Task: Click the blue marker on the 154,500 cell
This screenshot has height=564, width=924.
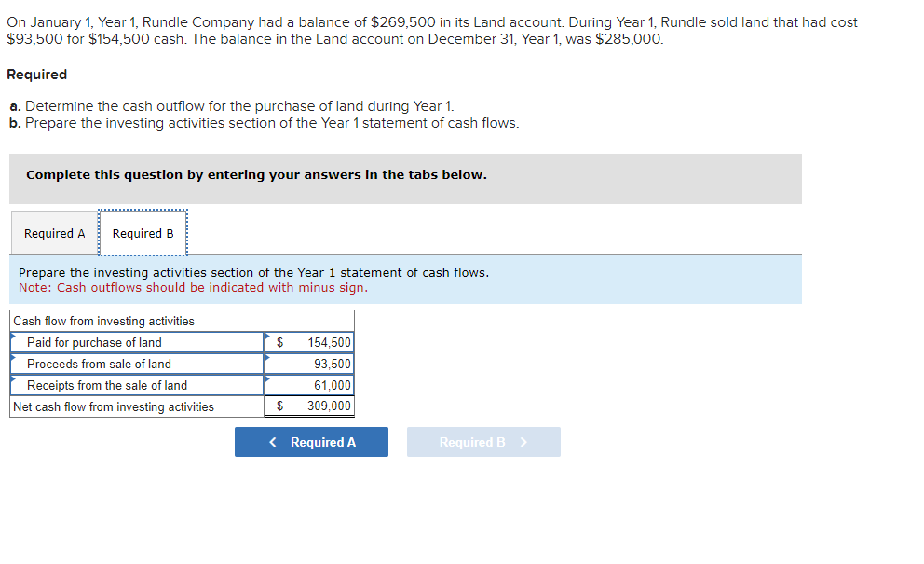Action: (268, 336)
